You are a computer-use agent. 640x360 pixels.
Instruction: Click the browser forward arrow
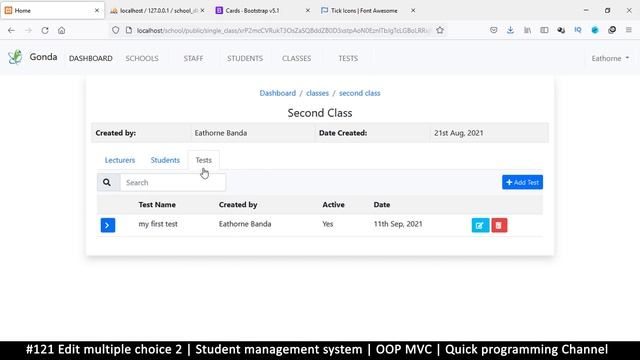tap(28, 30)
